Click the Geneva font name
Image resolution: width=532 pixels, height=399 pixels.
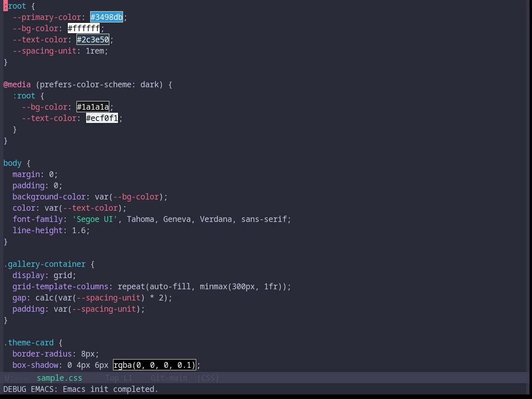[177, 219]
